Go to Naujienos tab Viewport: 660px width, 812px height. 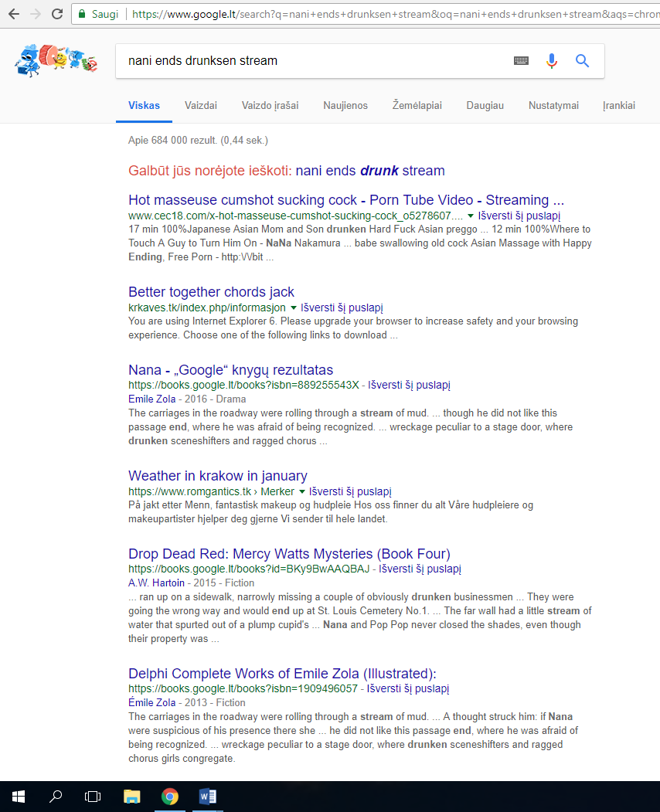(345, 106)
